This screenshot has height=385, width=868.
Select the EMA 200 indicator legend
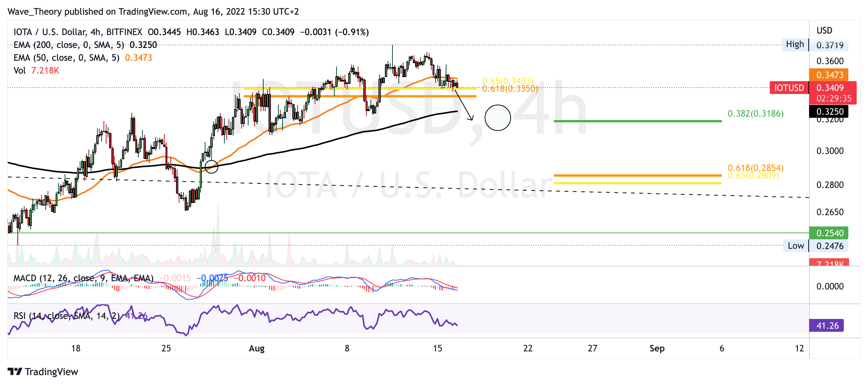coord(85,45)
